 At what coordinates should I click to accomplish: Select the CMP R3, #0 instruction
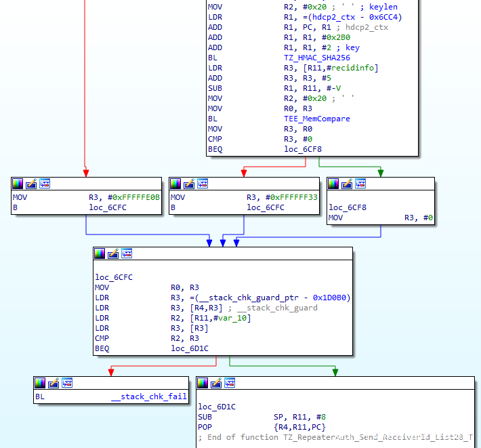[x=260, y=139]
